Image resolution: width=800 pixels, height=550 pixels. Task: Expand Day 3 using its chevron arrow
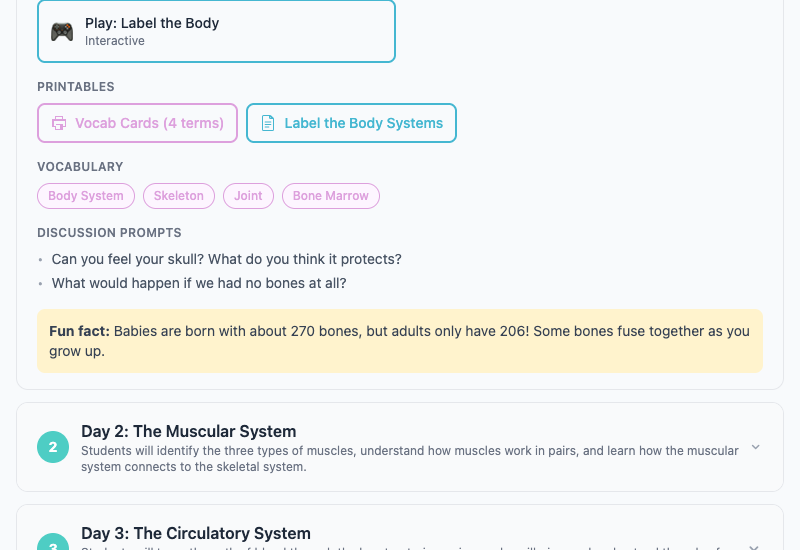(x=755, y=546)
